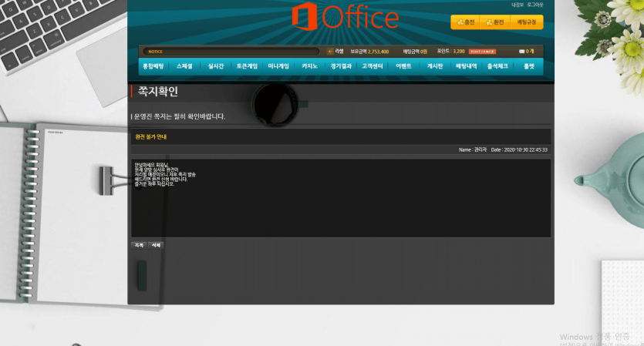Image resolution: width=644 pixels, height=346 pixels.
Task: Click the 충전 button
Action: click(466, 22)
